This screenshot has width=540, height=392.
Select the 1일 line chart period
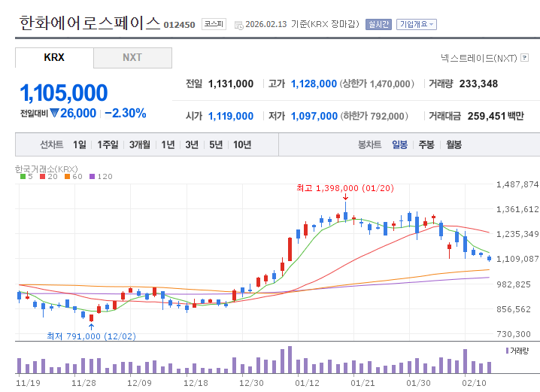pyautogui.click(x=80, y=144)
